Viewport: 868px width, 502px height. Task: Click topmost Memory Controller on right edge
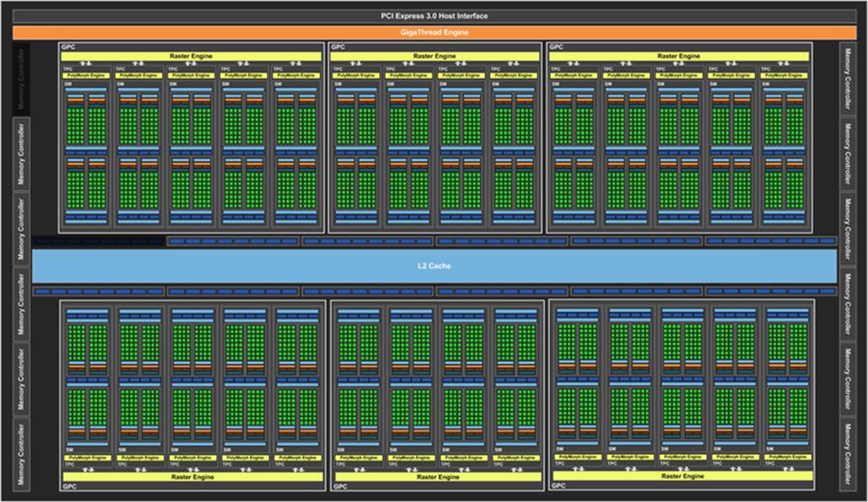click(848, 79)
